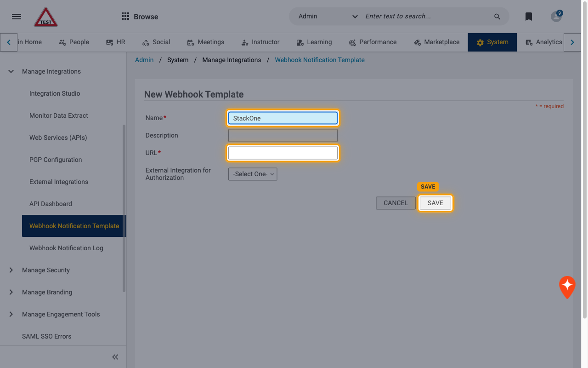Open External Integration Select One dropdown
588x368 pixels.
253,174
